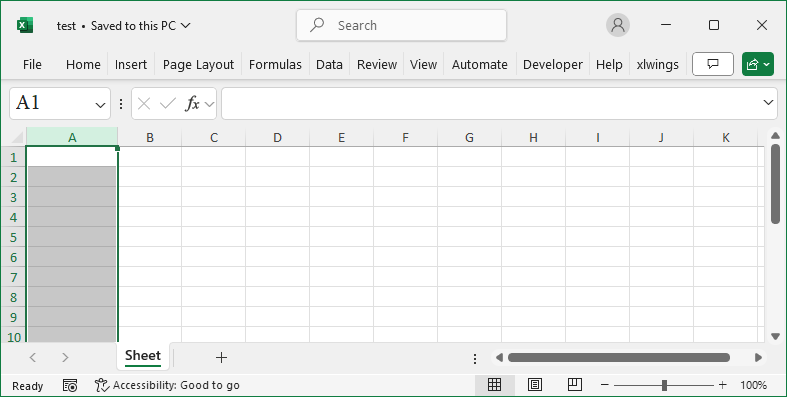Open Insert Function fx icon
787x397 pixels.
(192, 104)
